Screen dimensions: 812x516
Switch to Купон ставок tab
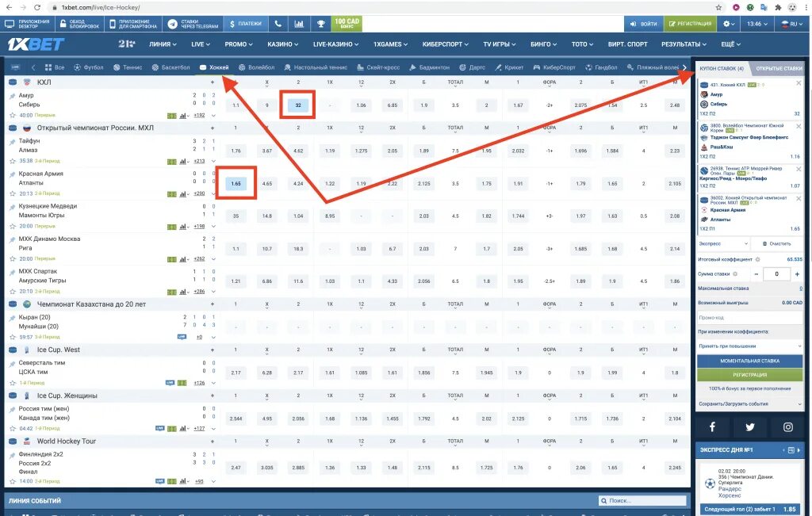tap(722, 68)
